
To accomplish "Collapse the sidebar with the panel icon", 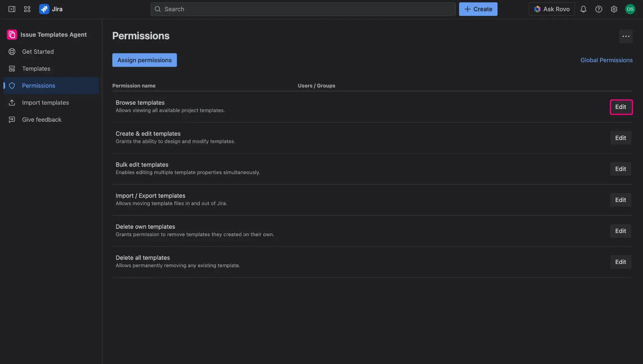I will click(11, 9).
